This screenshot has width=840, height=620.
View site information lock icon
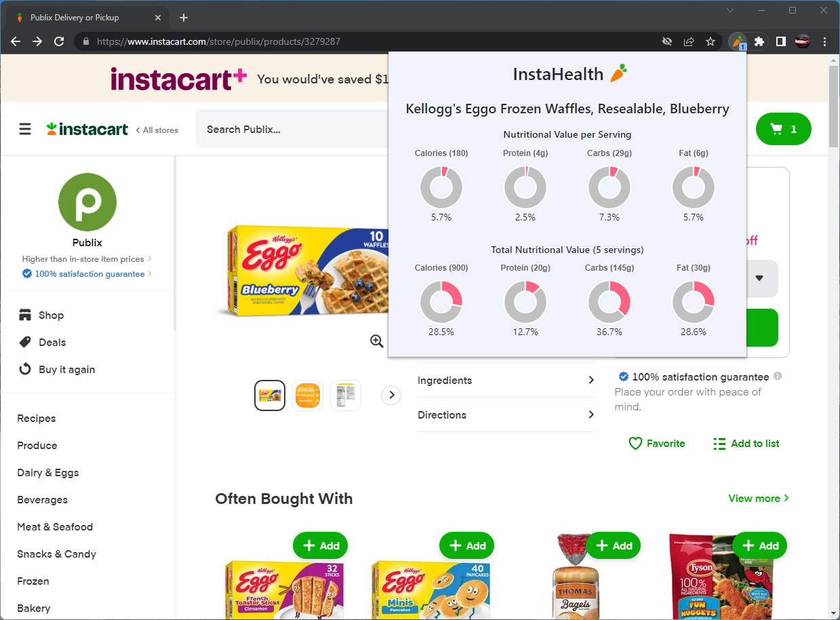(x=85, y=41)
